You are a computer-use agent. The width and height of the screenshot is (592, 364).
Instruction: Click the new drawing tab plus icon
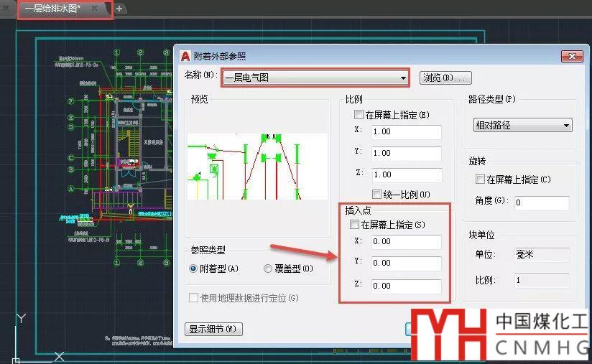(x=119, y=9)
